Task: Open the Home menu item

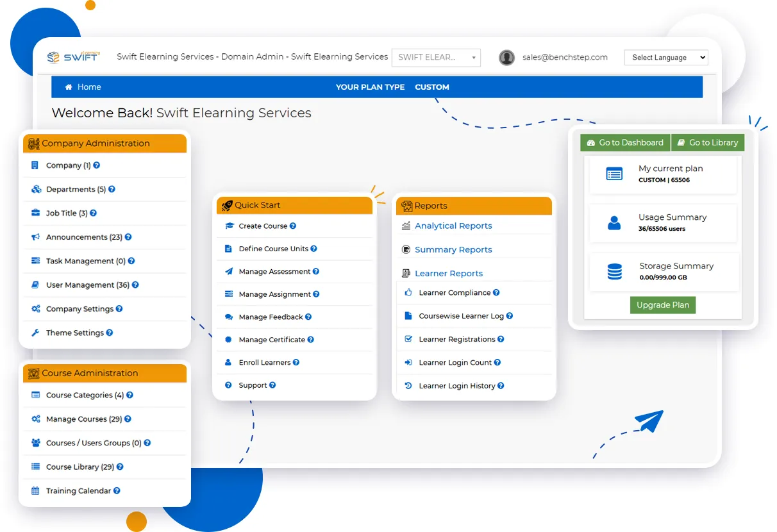Action: pos(83,87)
